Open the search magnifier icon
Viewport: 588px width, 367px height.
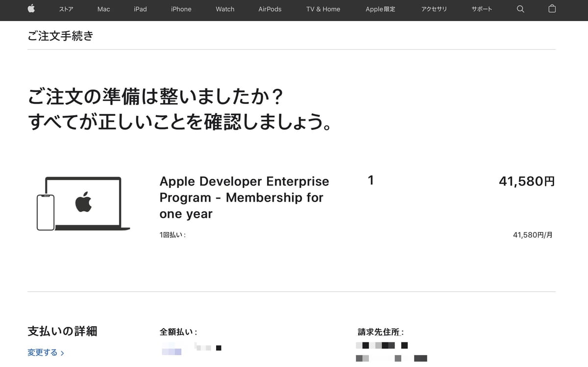point(520,9)
